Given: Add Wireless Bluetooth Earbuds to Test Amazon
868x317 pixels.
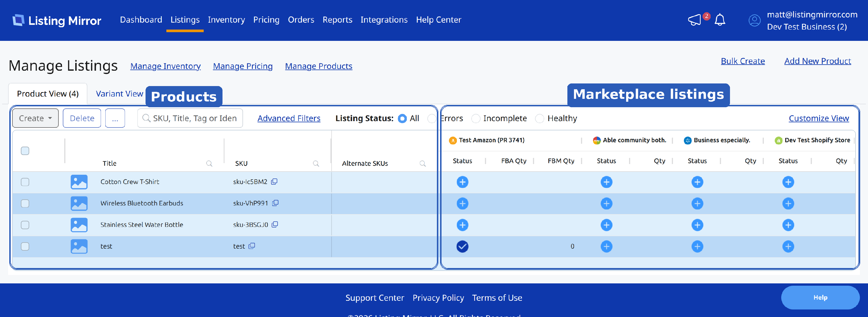Looking at the screenshot, I should [x=462, y=204].
